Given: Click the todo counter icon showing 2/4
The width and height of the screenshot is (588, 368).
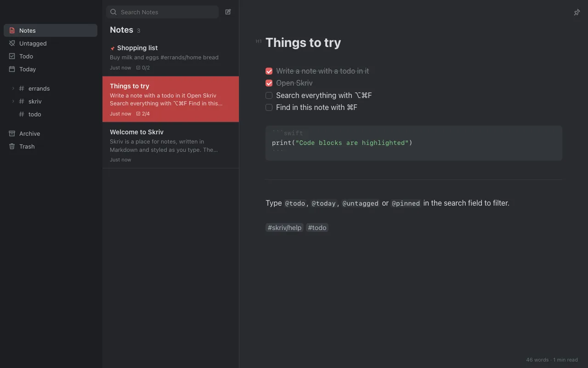Looking at the screenshot, I should (x=138, y=114).
